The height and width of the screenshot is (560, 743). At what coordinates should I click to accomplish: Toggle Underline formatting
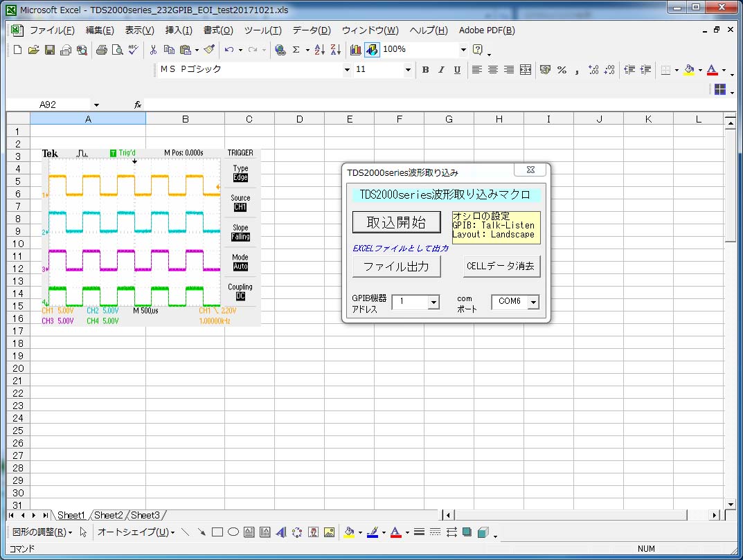[x=457, y=70]
